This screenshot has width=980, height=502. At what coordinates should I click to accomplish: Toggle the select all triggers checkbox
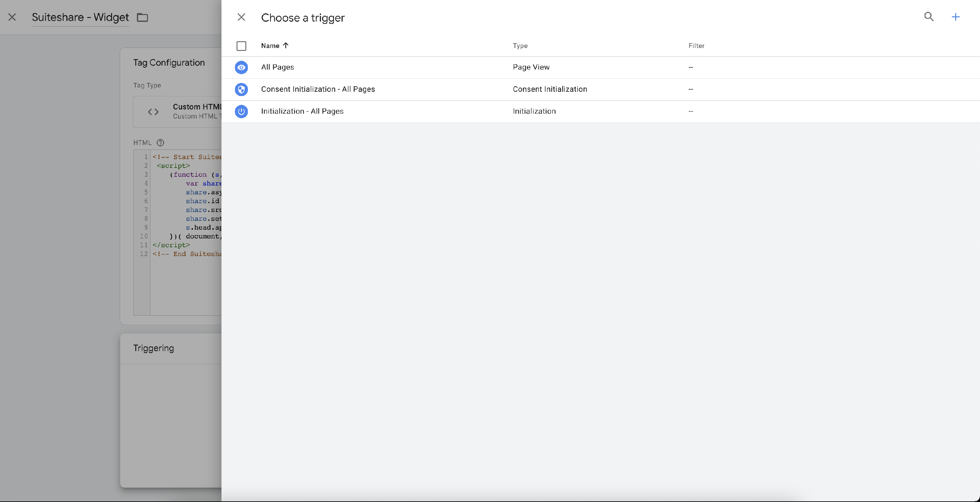click(x=241, y=46)
